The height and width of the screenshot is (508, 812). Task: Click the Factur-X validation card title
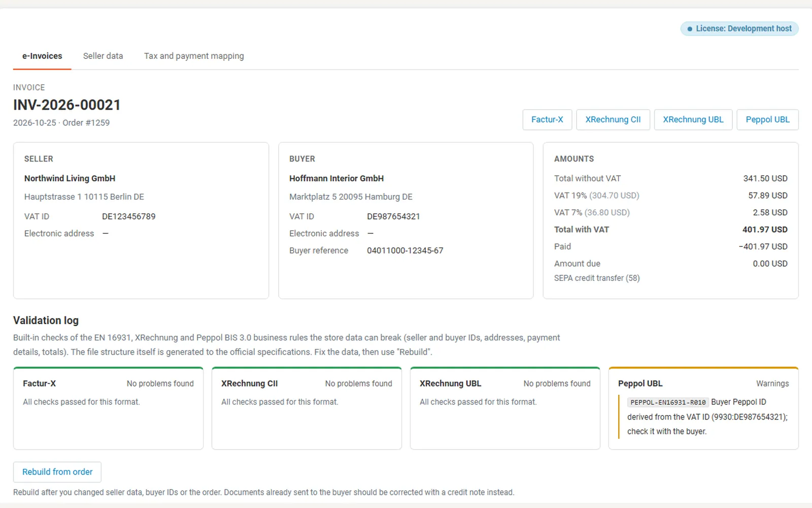tap(39, 384)
